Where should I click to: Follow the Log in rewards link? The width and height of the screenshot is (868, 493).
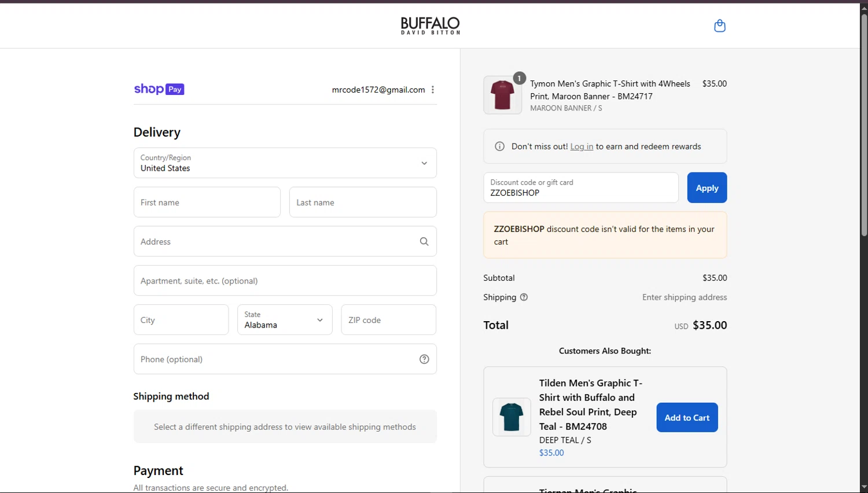click(x=582, y=146)
